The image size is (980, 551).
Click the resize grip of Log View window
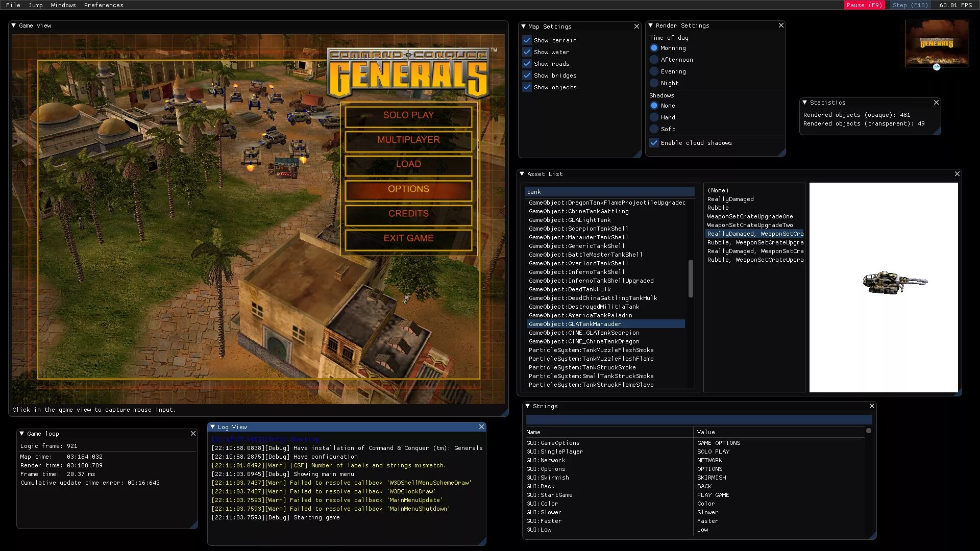(482, 541)
